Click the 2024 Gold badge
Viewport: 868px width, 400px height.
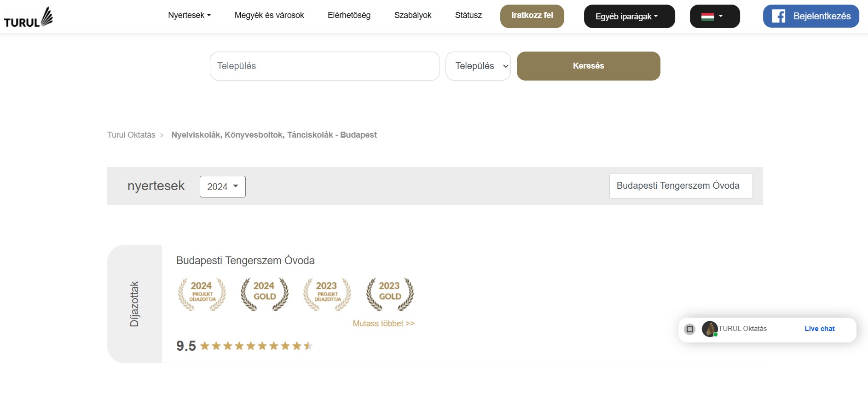tap(265, 294)
